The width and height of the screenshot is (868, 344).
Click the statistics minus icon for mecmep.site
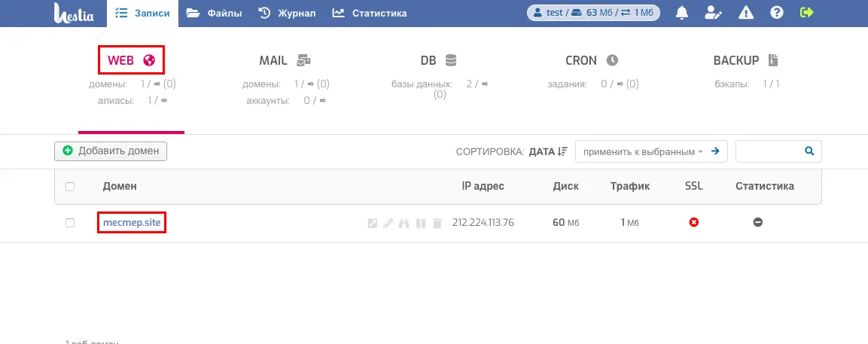pos(758,222)
